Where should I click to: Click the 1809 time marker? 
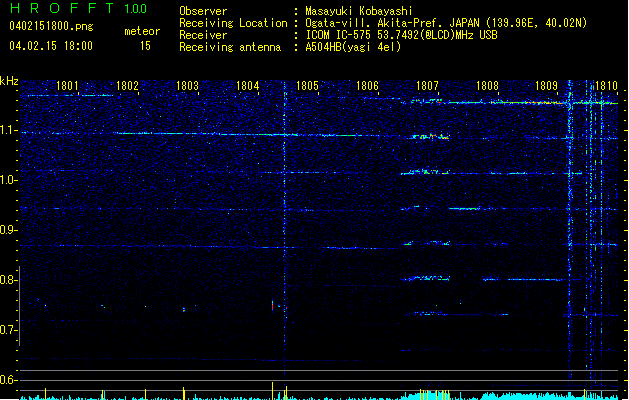click(x=547, y=86)
